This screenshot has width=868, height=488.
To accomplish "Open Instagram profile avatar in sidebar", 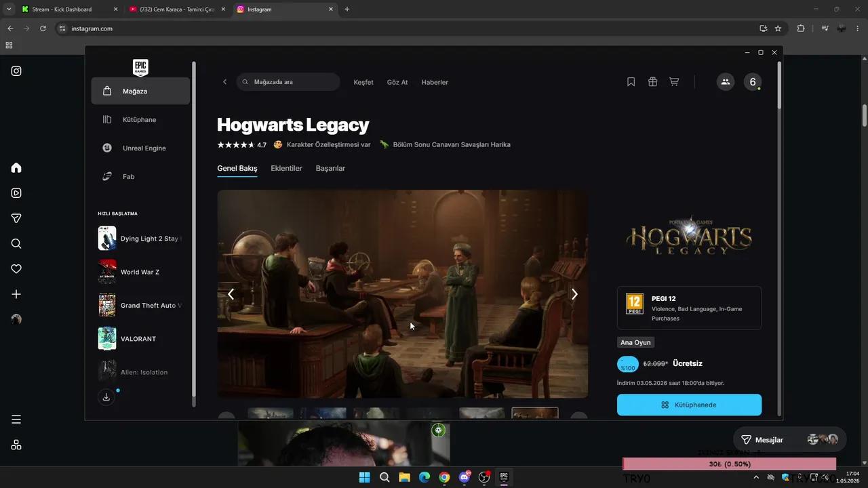I will 16,320.
